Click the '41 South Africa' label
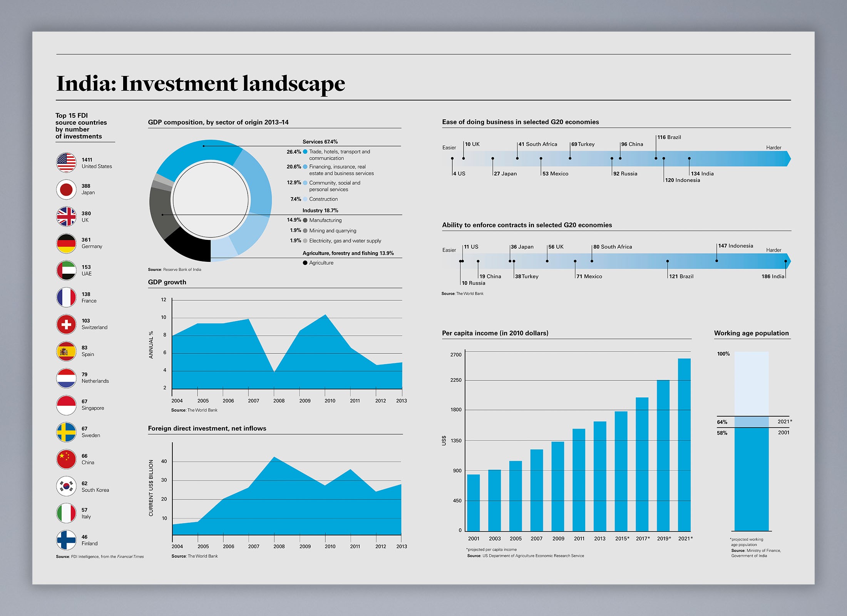The width and height of the screenshot is (847, 616). 538,144
